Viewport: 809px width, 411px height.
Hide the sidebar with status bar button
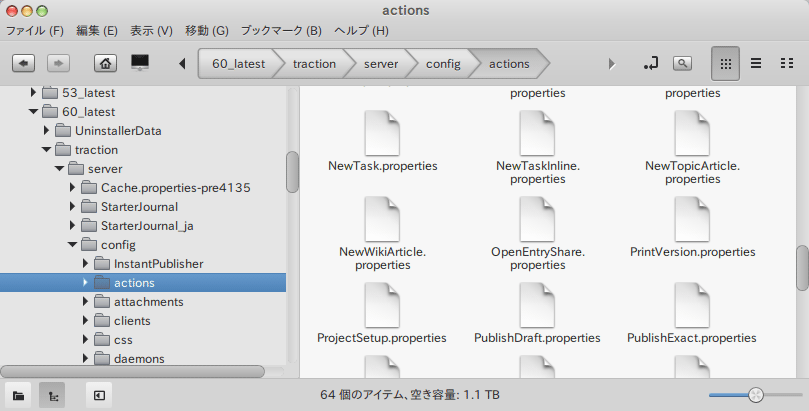[x=99, y=395]
